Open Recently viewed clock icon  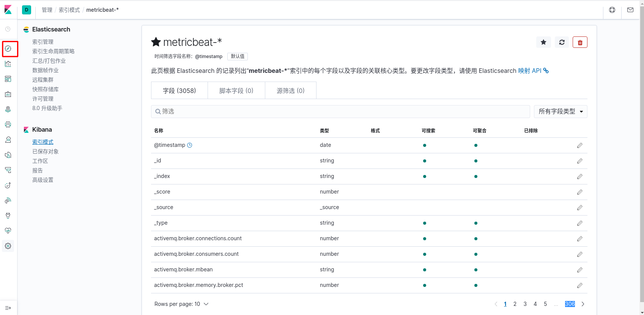(x=8, y=29)
